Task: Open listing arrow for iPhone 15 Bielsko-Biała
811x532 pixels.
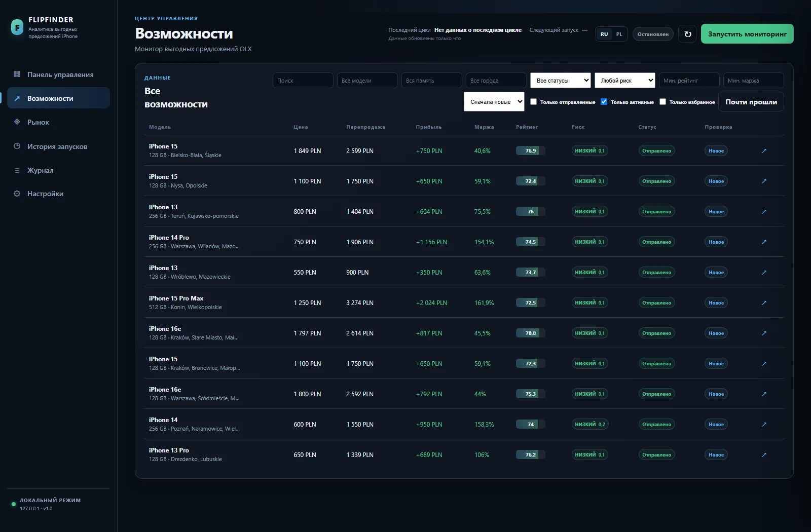Action: (764, 150)
